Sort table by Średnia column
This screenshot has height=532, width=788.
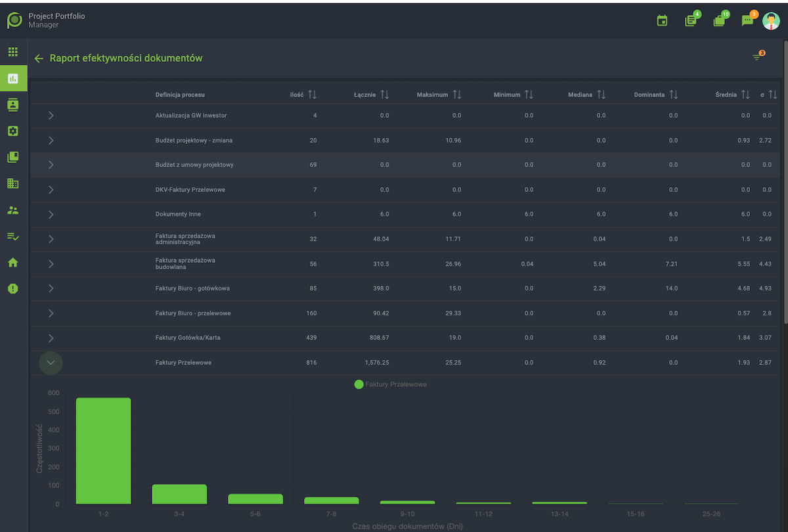(745, 95)
